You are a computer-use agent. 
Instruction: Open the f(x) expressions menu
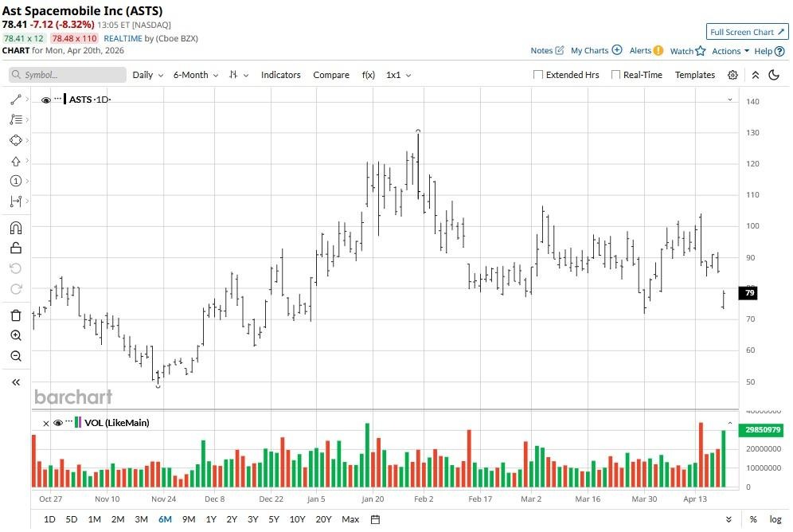pyautogui.click(x=368, y=75)
